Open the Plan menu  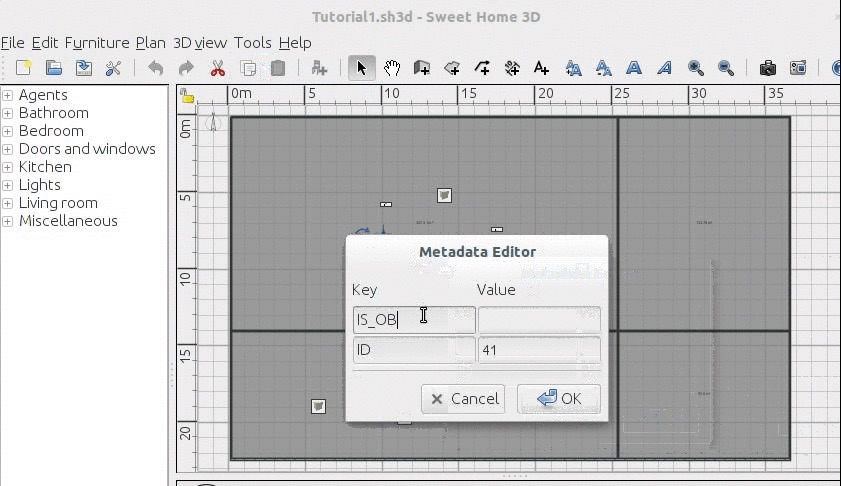[150, 43]
